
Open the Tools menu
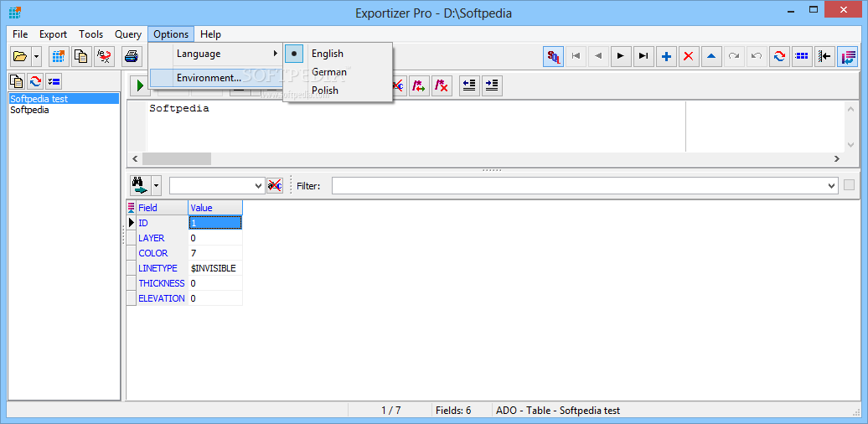(90, 34)
